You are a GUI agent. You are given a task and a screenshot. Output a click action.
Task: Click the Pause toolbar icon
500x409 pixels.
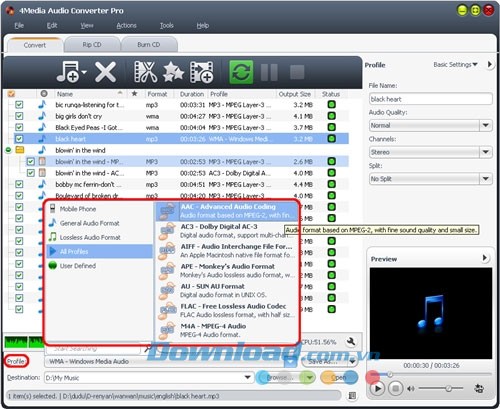pyautogui.click(x=269, y=72)
